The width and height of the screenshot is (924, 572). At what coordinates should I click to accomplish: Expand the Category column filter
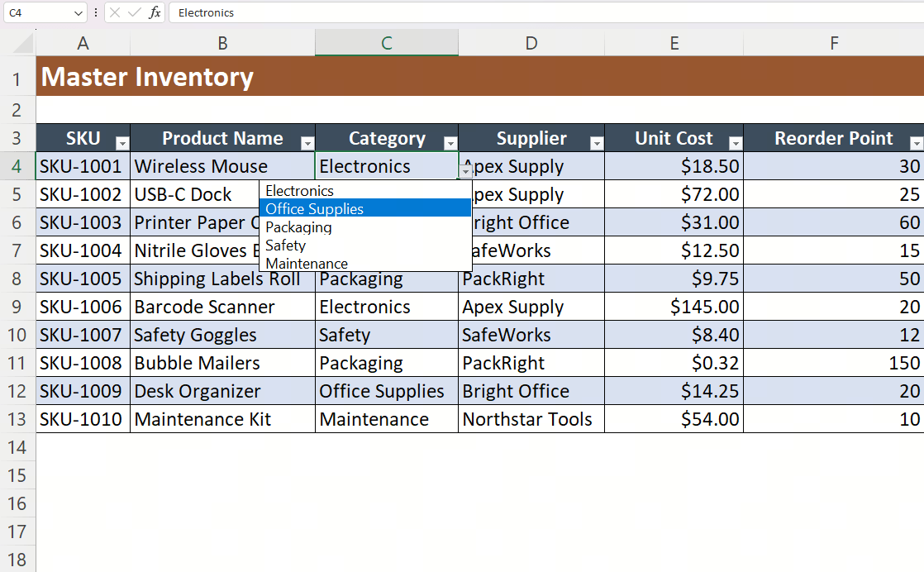(450, 142)
